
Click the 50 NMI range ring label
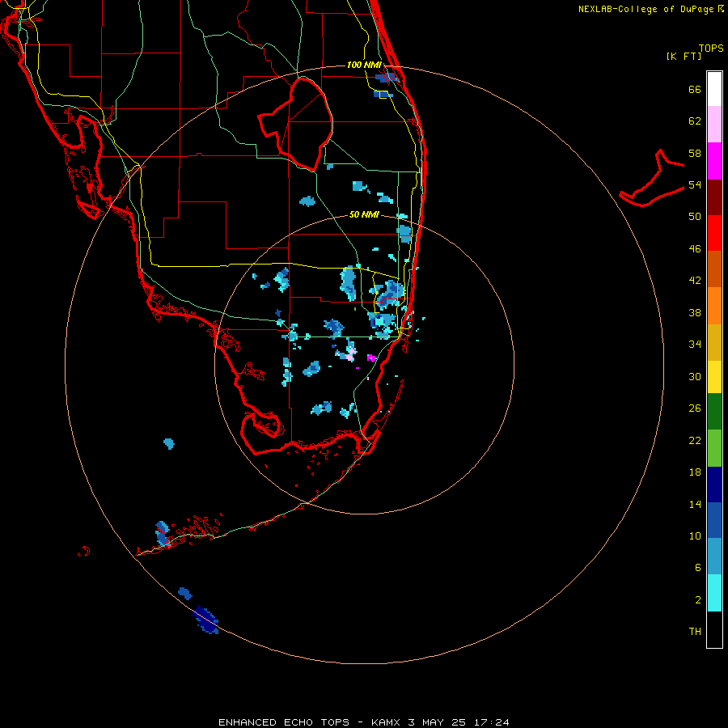click(364, 215)
